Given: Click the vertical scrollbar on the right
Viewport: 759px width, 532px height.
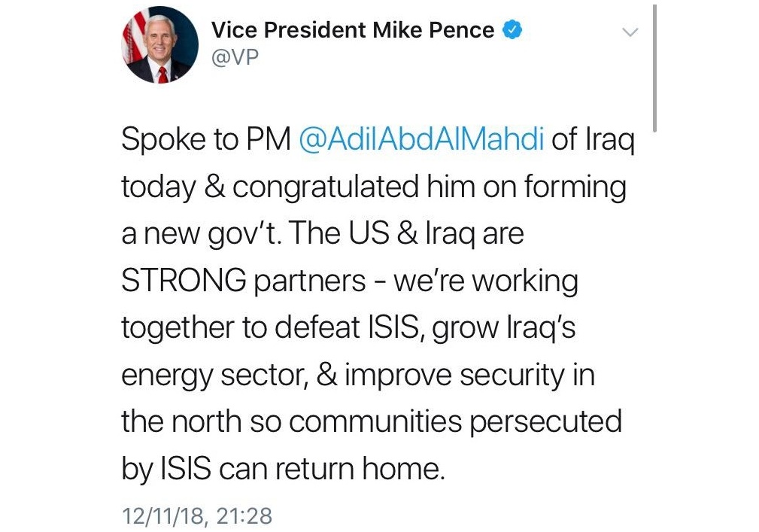Looking at the screenshot, I should [x=655, y=68].
